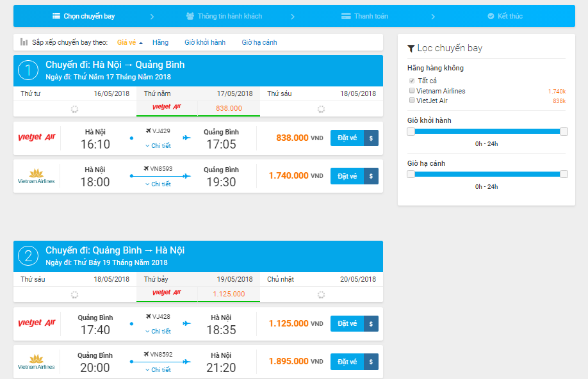Click the VietJet logo in 17/05/2018 date tab
588x379 pixels.
pos(167,107)
